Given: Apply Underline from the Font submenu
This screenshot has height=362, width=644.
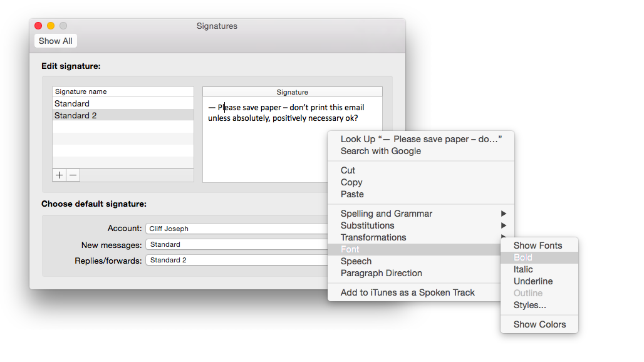Looking at the screenshot, I should click(x=539, y=281).
